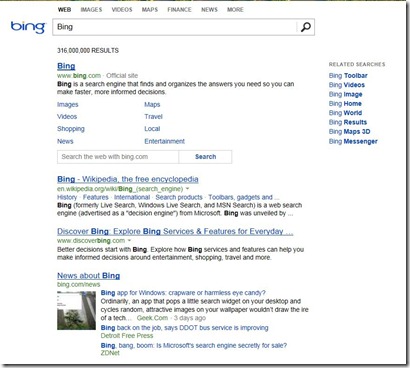Open 'Bing, bang, boom' ZDNet article
Screen dimensions: 410x368
click(x=194, y=345)
